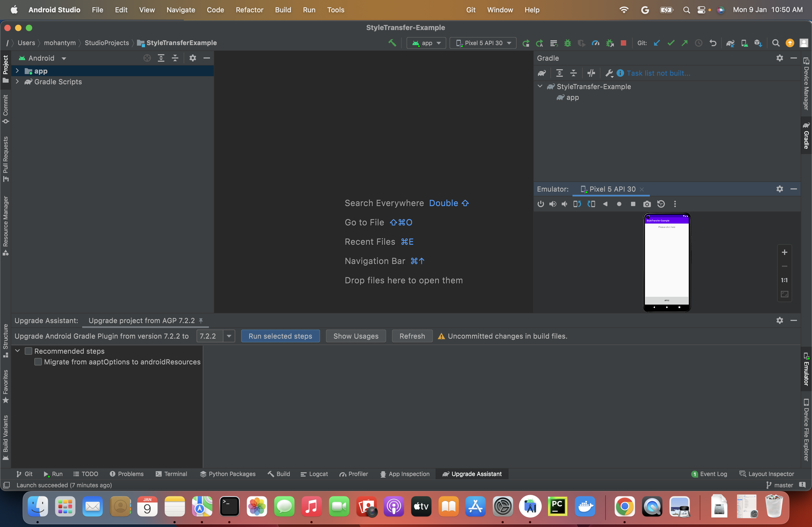This screenshot has height=527, width=812.
Task: Rotate the emulator counterclockwise
Action: pos(578,204)
